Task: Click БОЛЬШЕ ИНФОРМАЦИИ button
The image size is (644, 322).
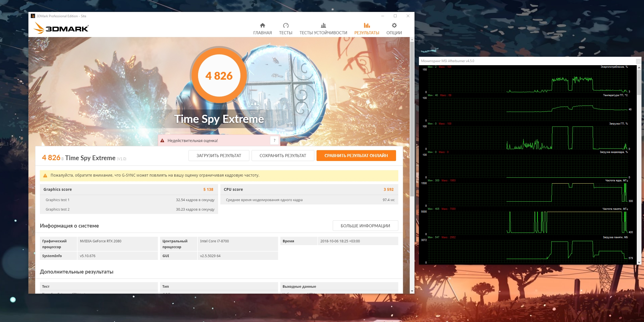Action: pyautogui.click(x=365, y=226)
